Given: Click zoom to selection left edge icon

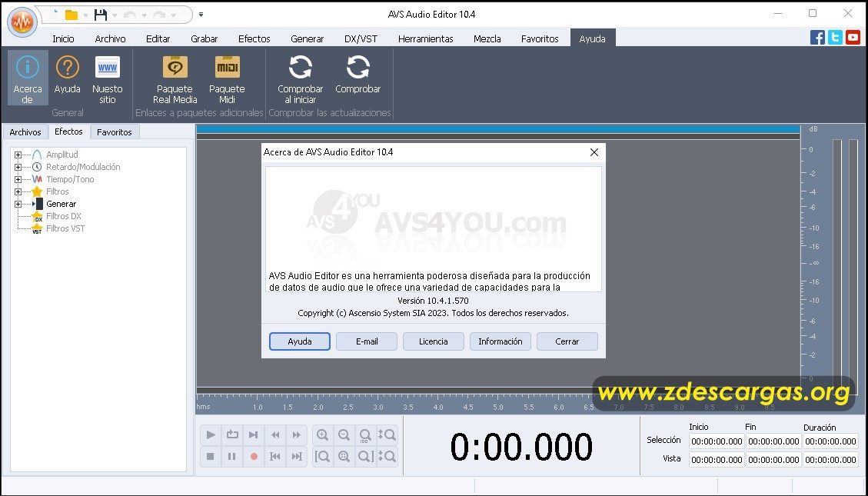Looking at the screenshot, I should [x=323, y=457].
